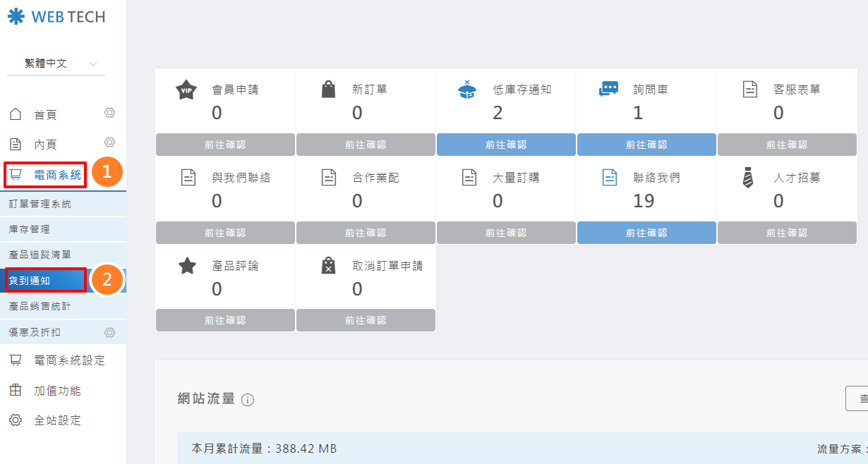This screenshot has height=464, width=868.
Task: Click the low stock box icon
Action: click(x=467, y=90)
